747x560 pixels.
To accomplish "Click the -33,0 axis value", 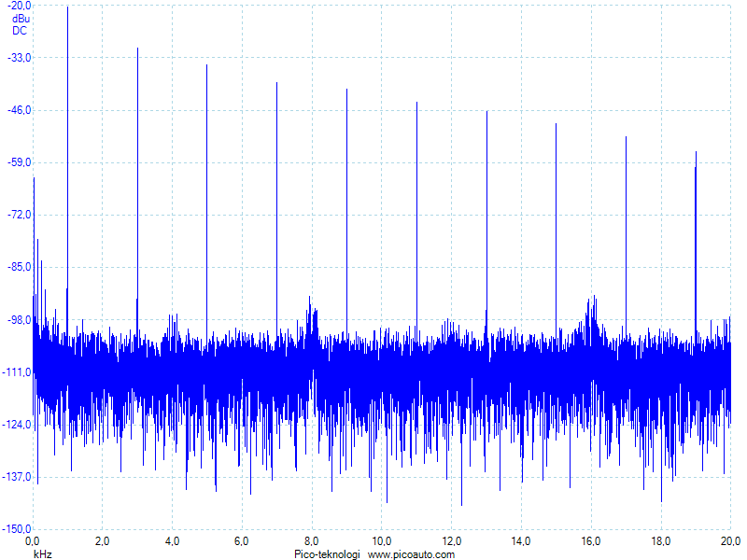I will 19,58.
